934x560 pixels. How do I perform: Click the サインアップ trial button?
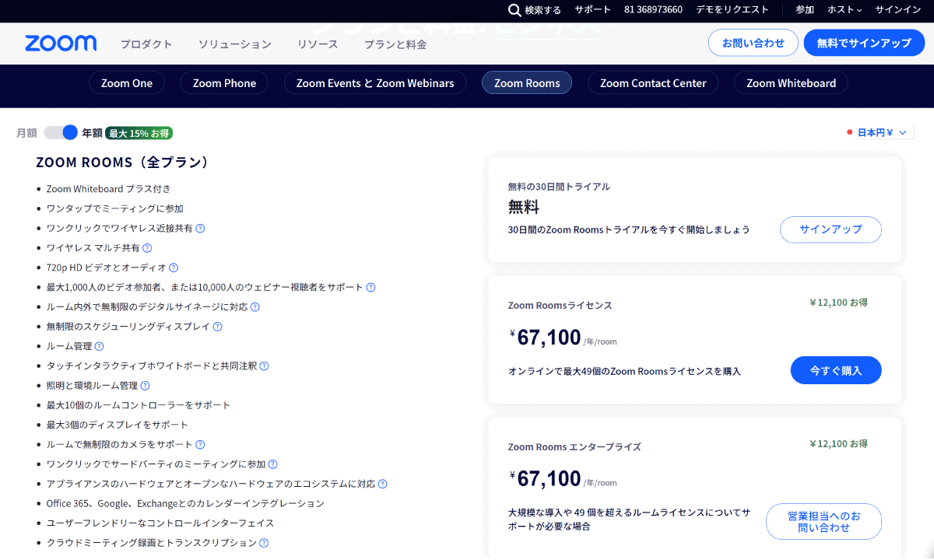[830, 229]
